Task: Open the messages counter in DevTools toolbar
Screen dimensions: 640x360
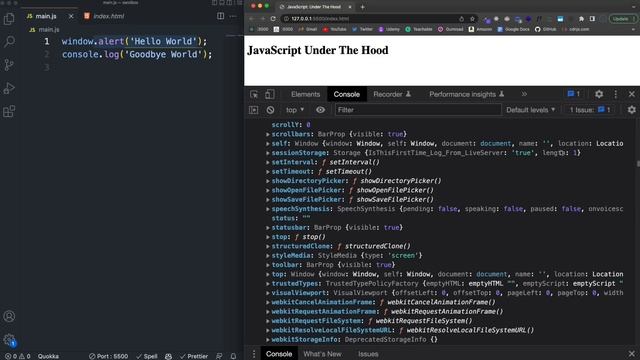Action: 573,94
